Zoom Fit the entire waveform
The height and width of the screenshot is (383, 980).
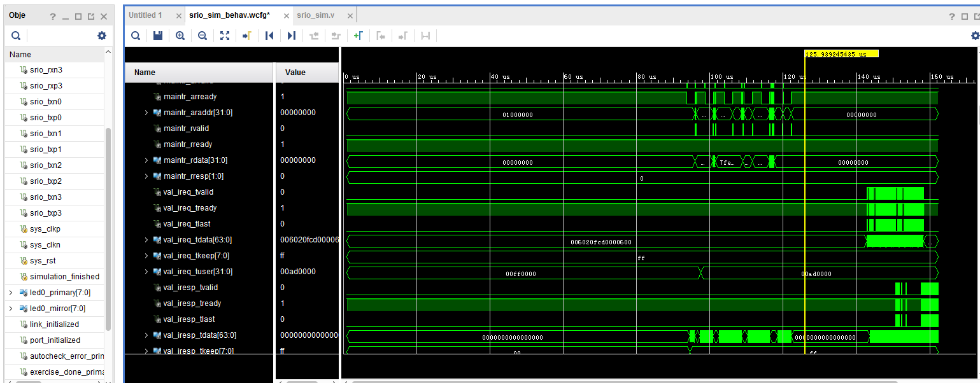(x=224, y=36)
